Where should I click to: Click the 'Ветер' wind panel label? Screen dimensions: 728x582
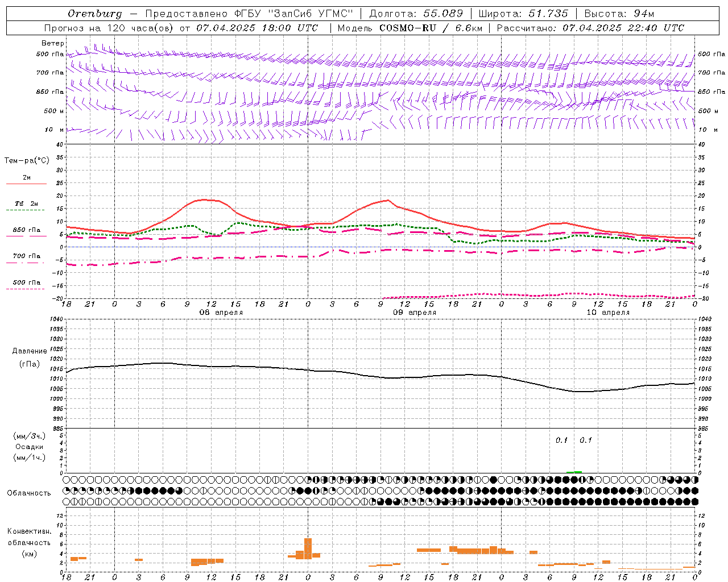click(53, 43)
